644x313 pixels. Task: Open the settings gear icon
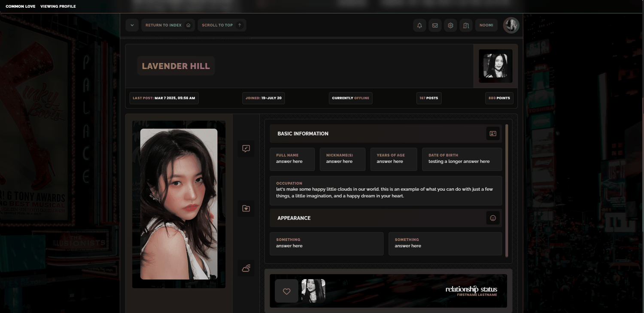click(450, 25)
